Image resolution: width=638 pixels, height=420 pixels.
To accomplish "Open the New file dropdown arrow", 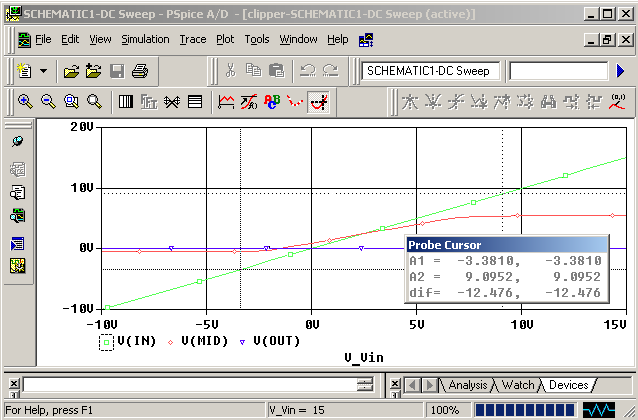I will pos(43,71).
